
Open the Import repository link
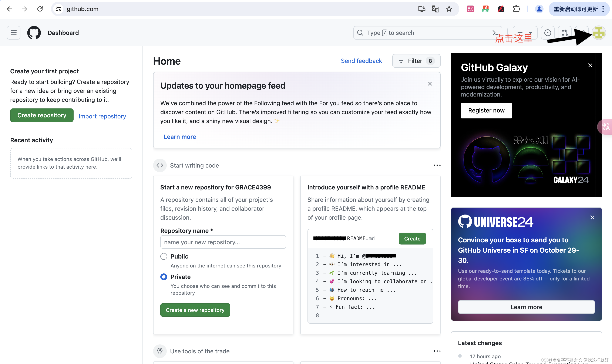(102, 116)
